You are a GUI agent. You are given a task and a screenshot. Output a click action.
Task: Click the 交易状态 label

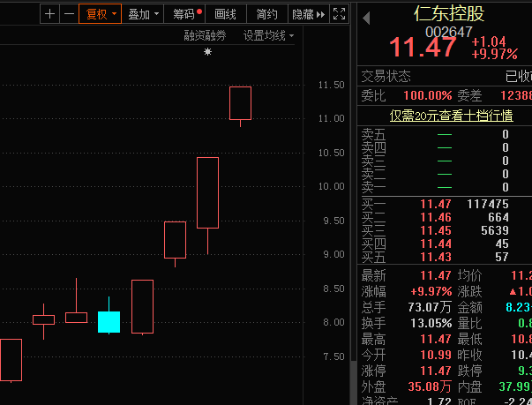[x=386, y=76]
